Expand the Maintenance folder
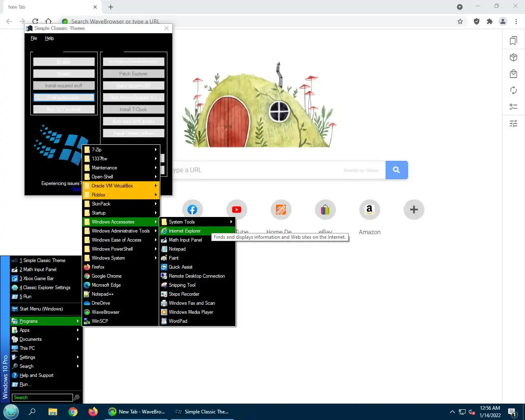Screen dimensions: 525x420 (121, 168)
